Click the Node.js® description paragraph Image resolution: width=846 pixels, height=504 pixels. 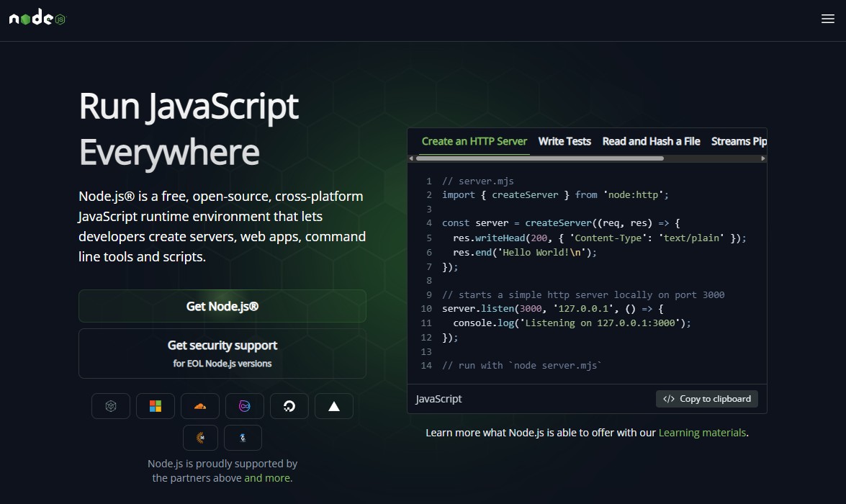pos(222,226)
